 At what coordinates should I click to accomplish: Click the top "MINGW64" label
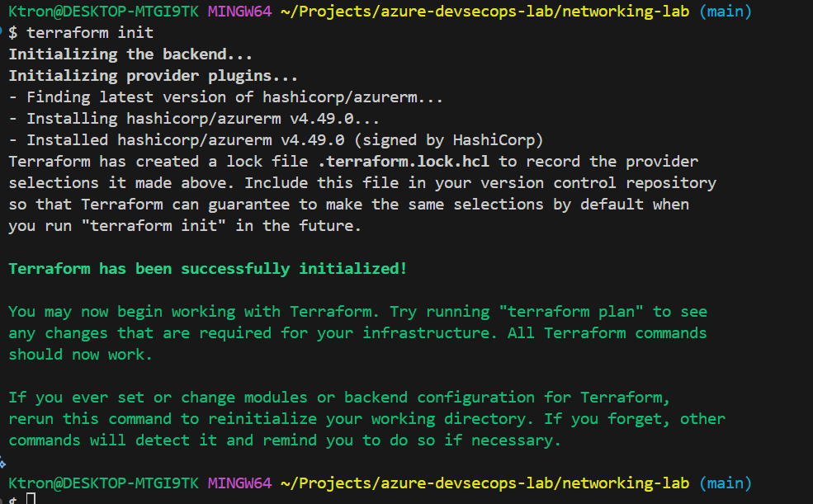click(239, 12)
